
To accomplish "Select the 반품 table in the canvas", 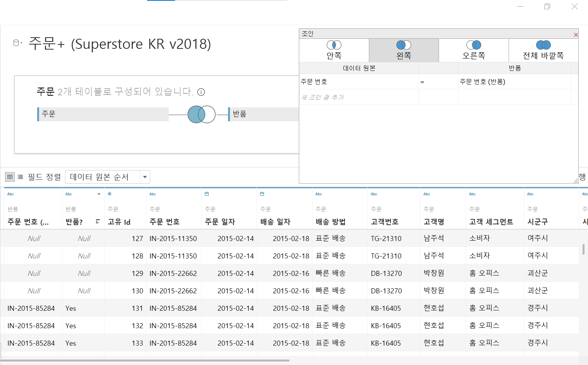I will [x=264, y=114].
